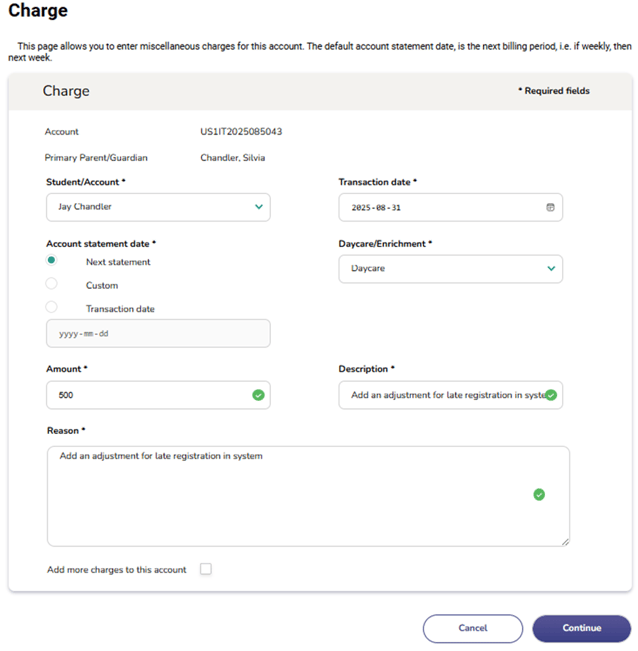This screenshot has height=651, width=638.
Task: Choose the Custom statement date option
Action: [x=52, y=285]
